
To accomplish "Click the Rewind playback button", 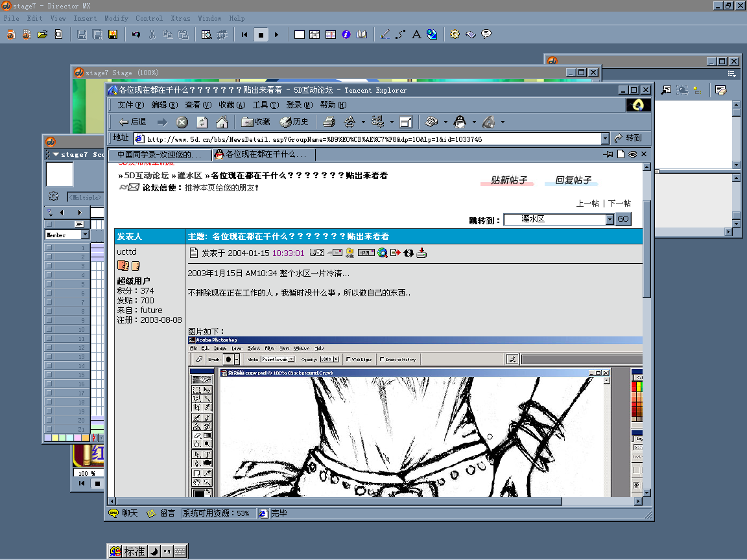I will click(244, 34).
